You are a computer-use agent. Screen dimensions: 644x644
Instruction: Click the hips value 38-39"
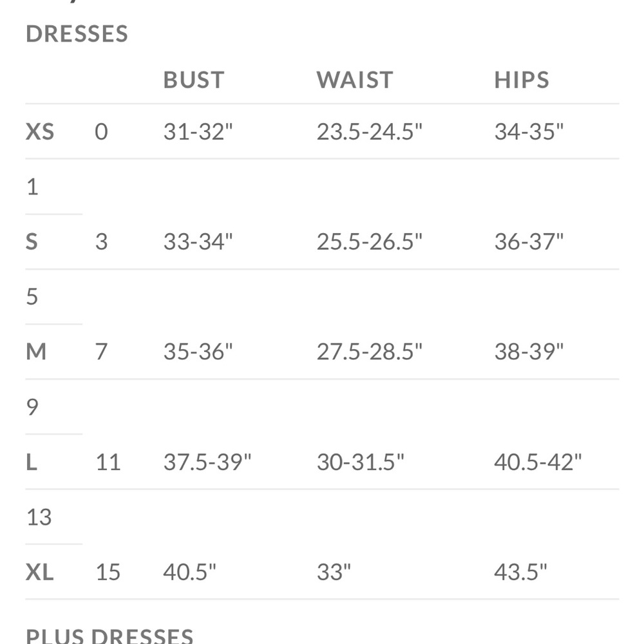529,352
